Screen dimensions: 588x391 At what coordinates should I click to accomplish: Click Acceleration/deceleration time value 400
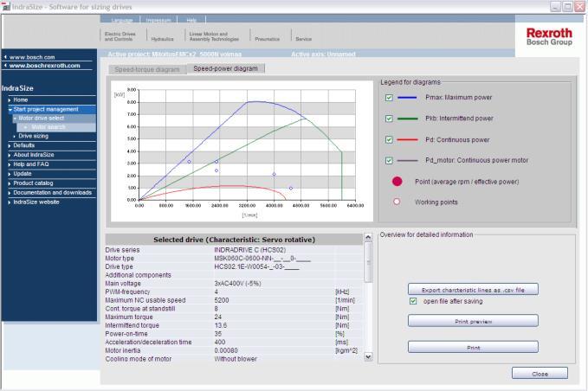(220, 343)
